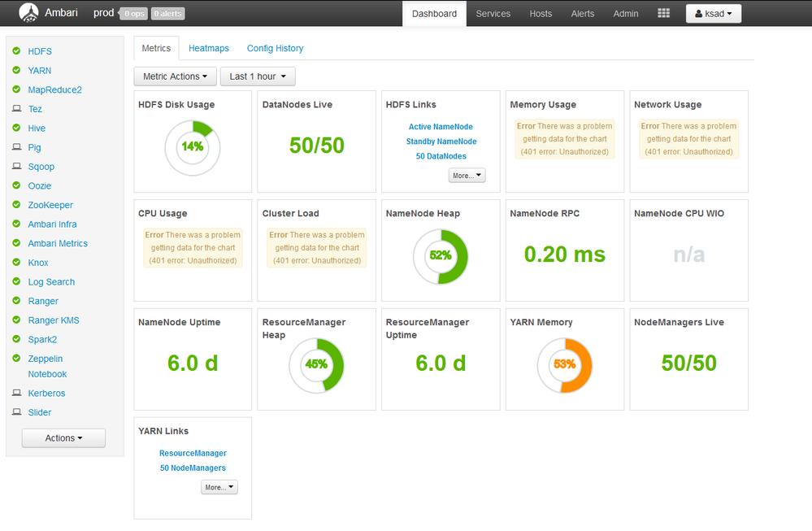Click the green status icon beside Ranger KMS
This screenshot has height=531, width=812.
pyautogui.click(x=16, y=320)
